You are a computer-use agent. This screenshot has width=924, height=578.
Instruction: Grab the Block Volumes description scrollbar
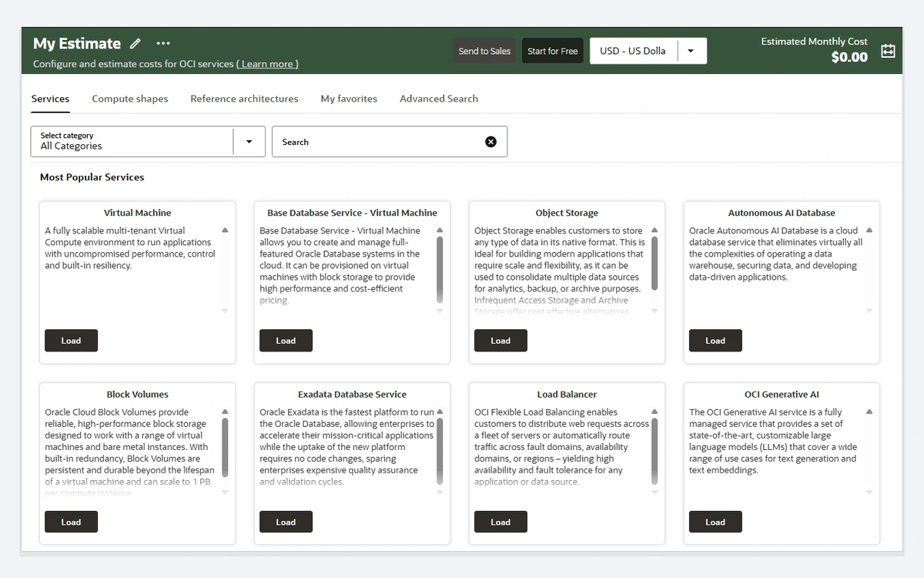click(x=225, y=447)
